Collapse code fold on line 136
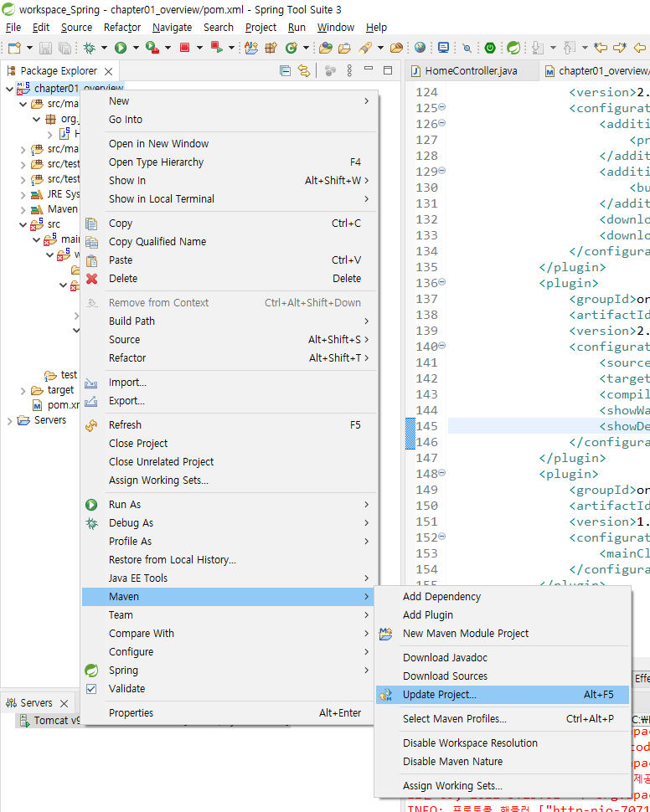Screen dimensions: 650x812 pyautogui.click(x=442, y=282)
